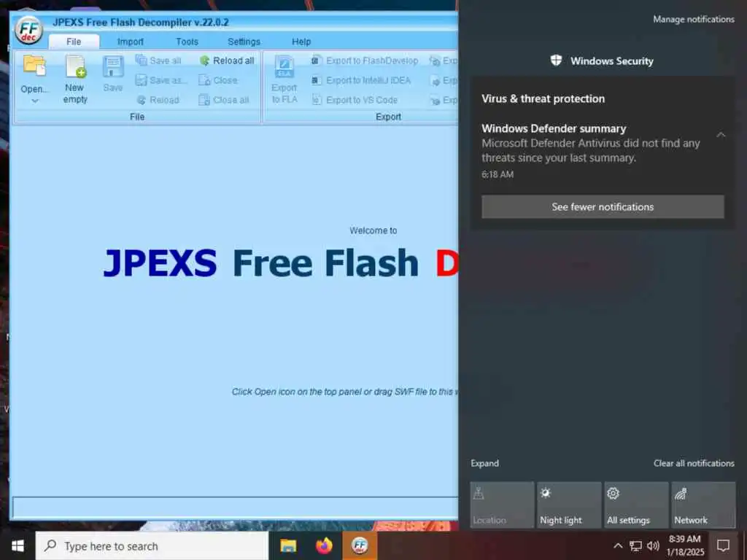Click Save all in File group
The image size is (747, 560).
point(158,61)
